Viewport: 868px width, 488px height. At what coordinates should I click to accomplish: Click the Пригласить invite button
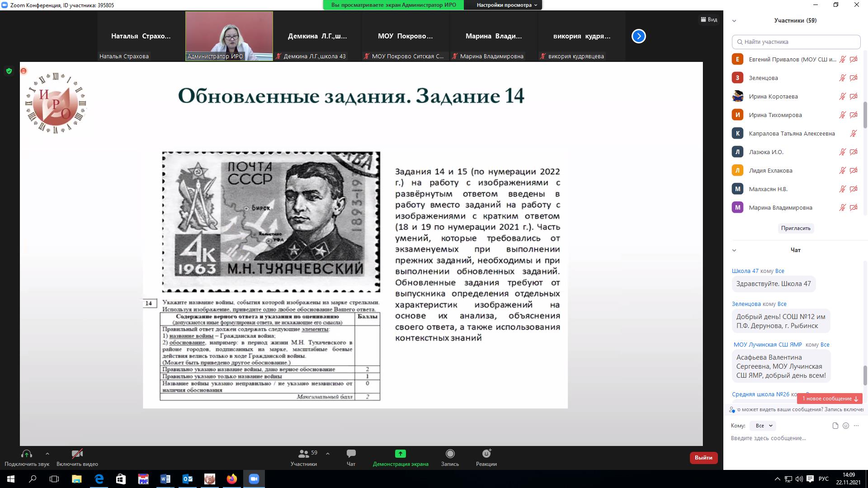click(x=796, y=228)
